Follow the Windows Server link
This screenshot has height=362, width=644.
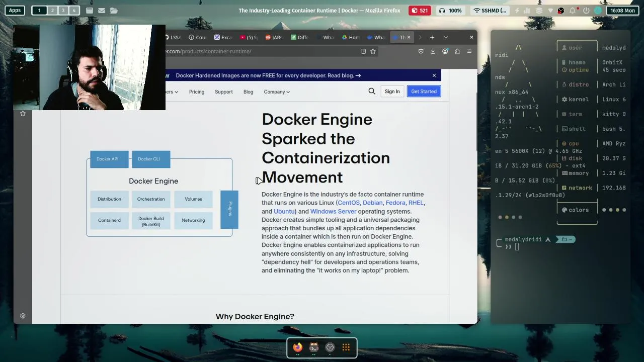tap(333, 211)
